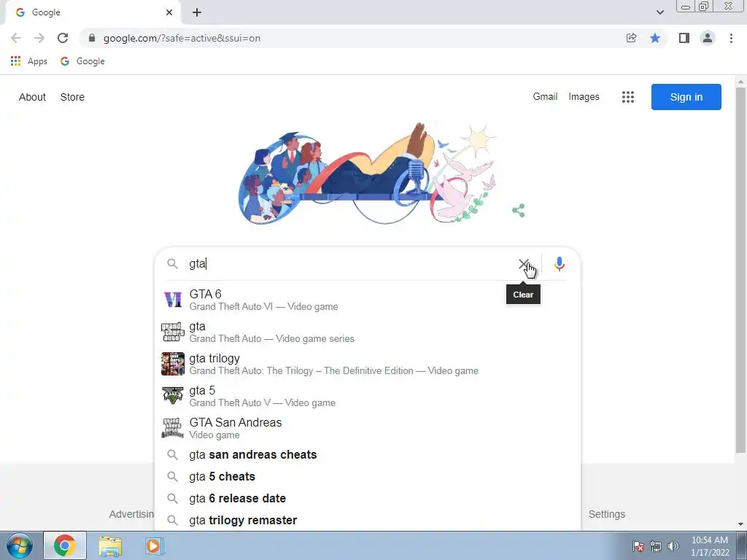This screenshot has width=747, height=560.
Task: Share the Google doodle
Action: tap(519, 211)
